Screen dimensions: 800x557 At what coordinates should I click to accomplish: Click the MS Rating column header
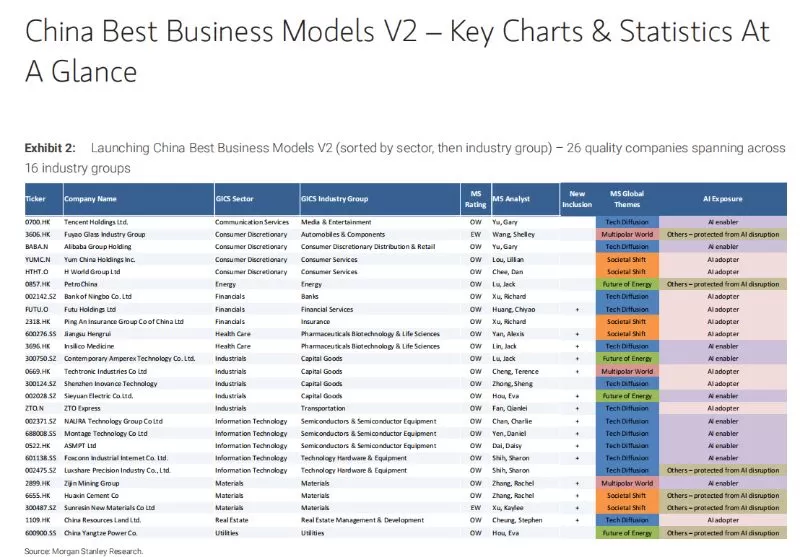[476, 198]
